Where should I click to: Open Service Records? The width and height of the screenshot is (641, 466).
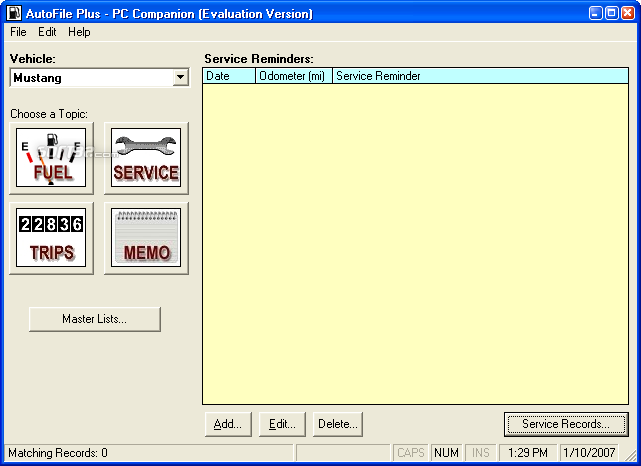click(x=566, y=424)
